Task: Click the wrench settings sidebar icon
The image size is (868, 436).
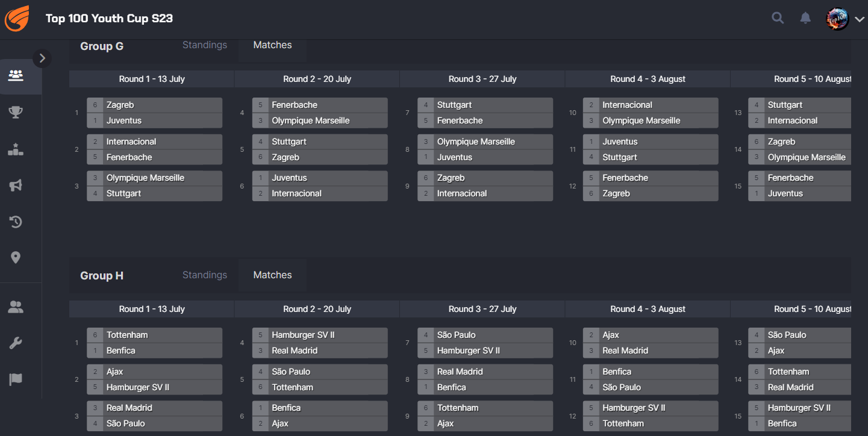Action: coord(16,343)
